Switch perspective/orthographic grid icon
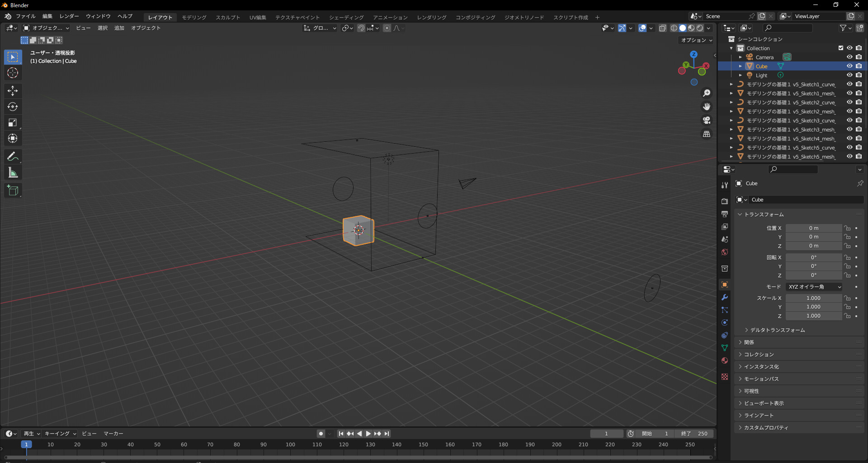 click(706, 134)
